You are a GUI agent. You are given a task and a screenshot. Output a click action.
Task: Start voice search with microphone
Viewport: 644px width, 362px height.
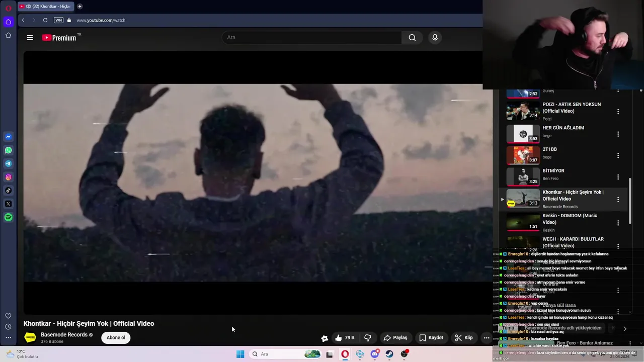[435, 37]
